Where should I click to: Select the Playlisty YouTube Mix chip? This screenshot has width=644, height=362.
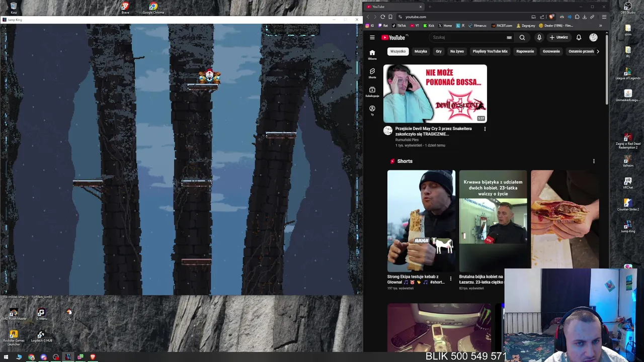click(x=490, y=51)
